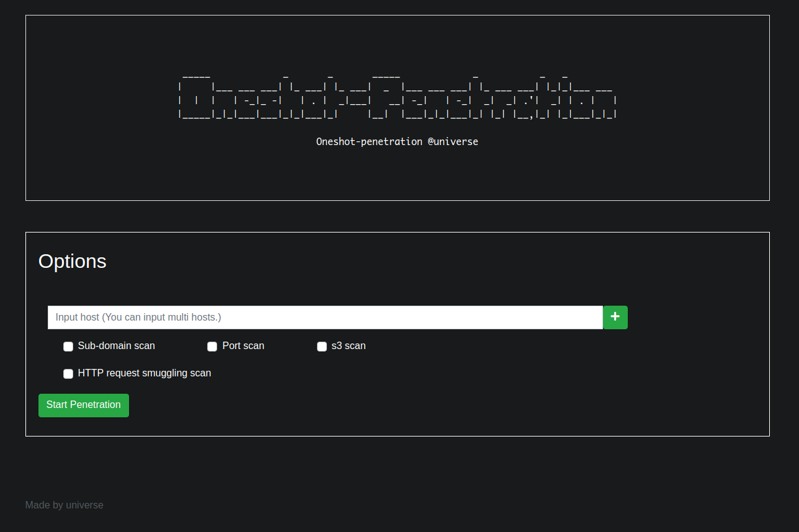
Task: Enable the Sub-domain scan checkbox
Action: tap(68, 346)
